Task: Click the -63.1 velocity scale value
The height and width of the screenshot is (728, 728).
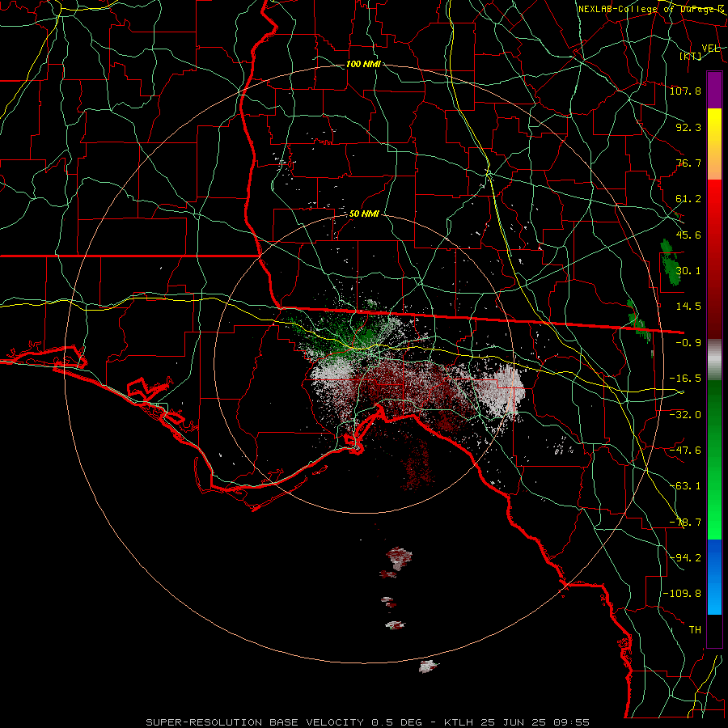Action: [x=685, y=486]
